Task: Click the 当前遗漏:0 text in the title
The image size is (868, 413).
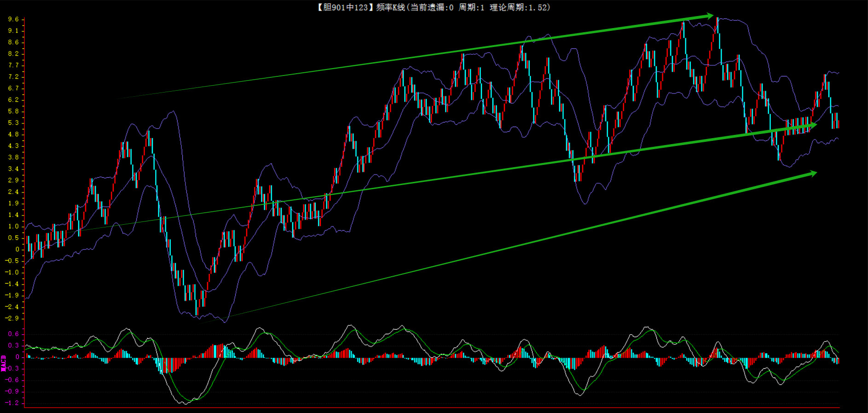Action: click(432, 7)
